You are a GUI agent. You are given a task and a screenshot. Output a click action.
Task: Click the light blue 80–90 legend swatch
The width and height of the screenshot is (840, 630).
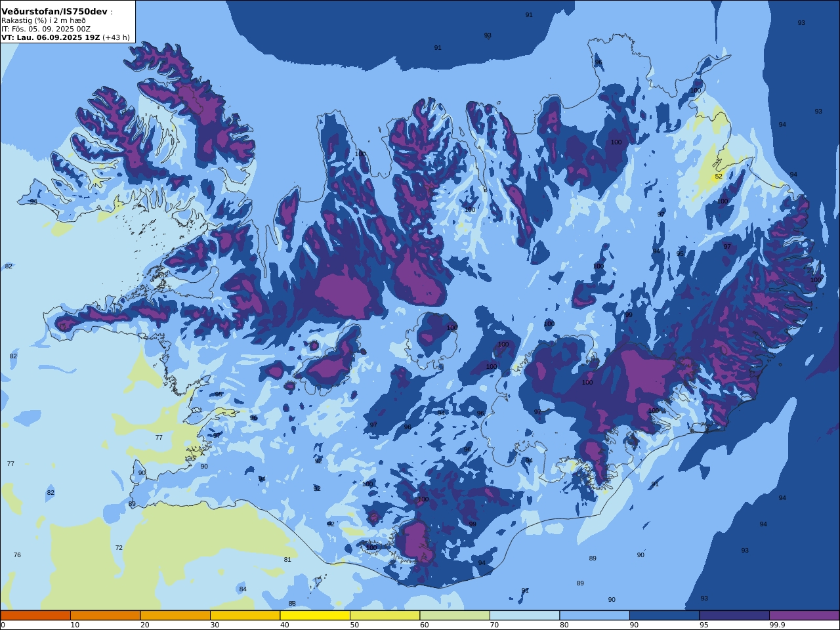595,616
